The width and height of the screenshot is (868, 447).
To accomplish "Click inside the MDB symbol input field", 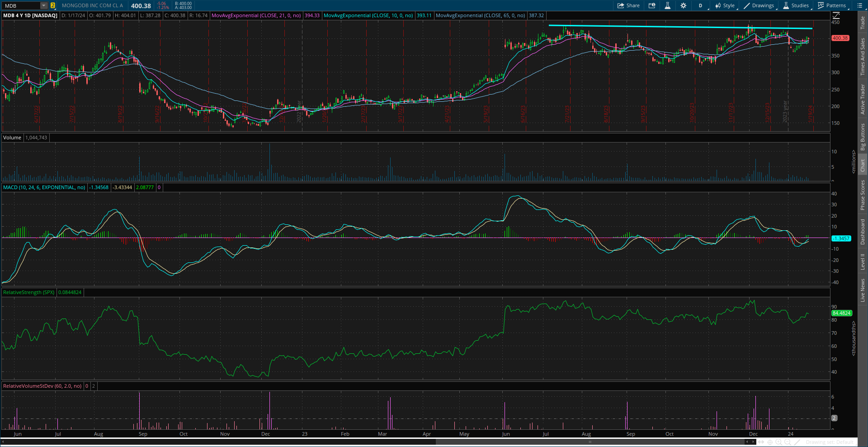I will click(x=20, y=5).
